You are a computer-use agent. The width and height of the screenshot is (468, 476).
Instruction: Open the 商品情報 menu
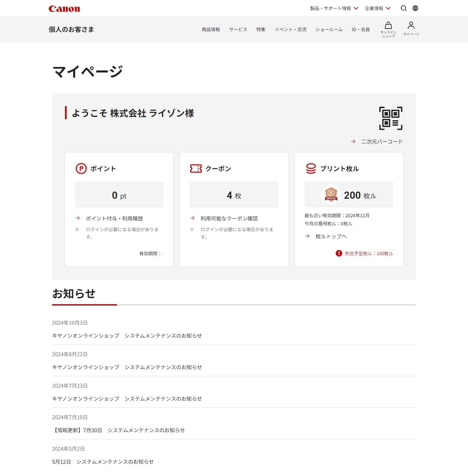pos(211,30)
